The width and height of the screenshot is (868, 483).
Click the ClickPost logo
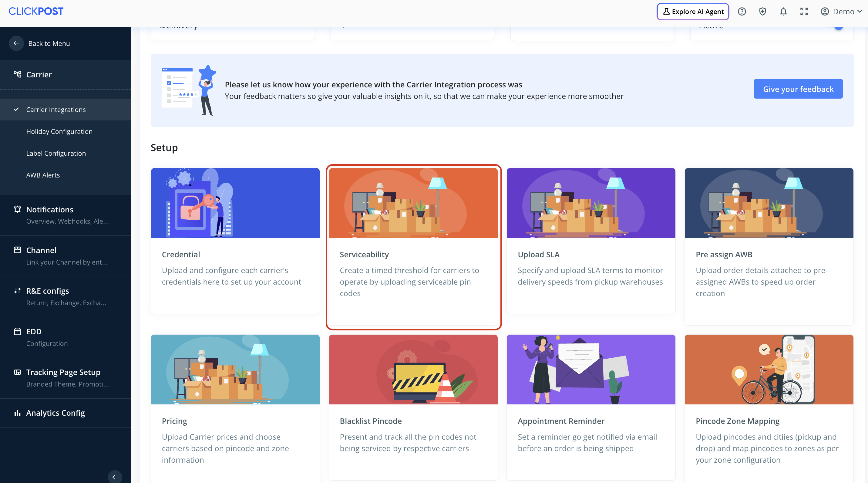point(36,11)
